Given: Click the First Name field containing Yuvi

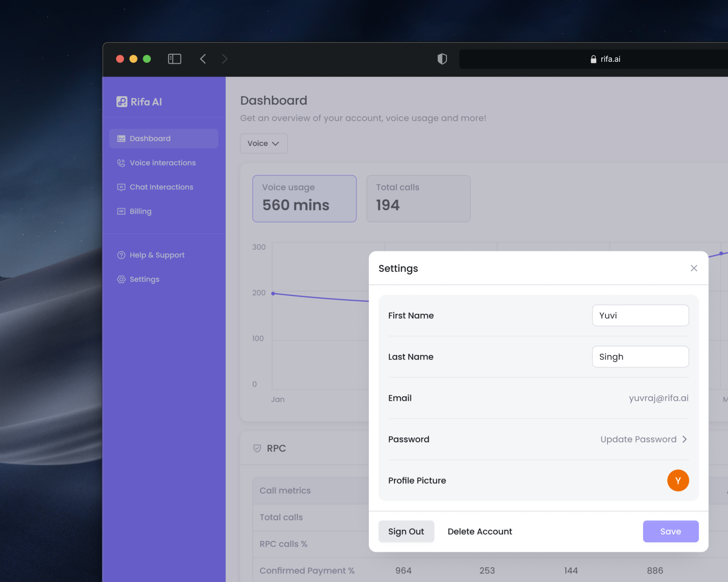Looking at the screenshot, I should [640, 315].
